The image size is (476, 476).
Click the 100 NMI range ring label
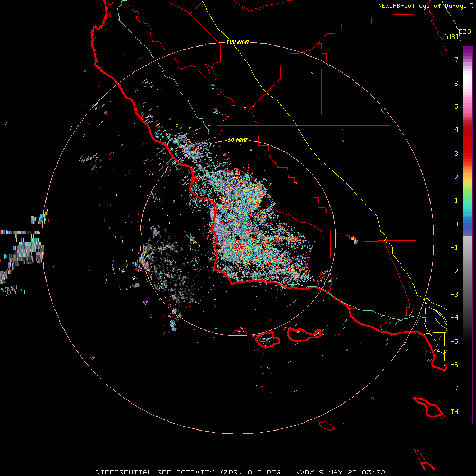tap(237, 42)
